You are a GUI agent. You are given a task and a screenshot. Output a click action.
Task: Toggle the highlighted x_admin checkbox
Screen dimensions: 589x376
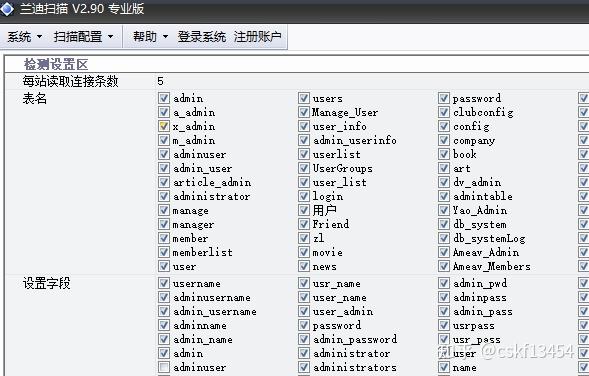pyautogui.click(x=163, y=126)
